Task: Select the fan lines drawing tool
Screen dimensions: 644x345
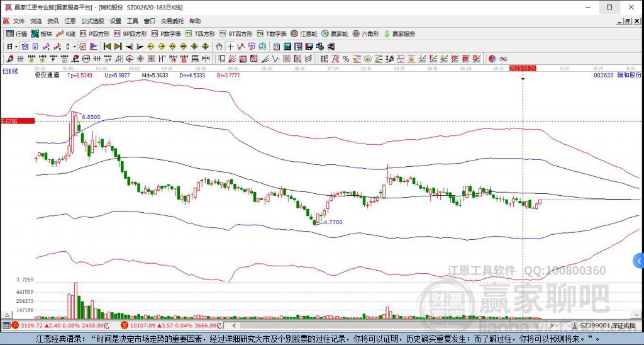Action: (232, 59)
